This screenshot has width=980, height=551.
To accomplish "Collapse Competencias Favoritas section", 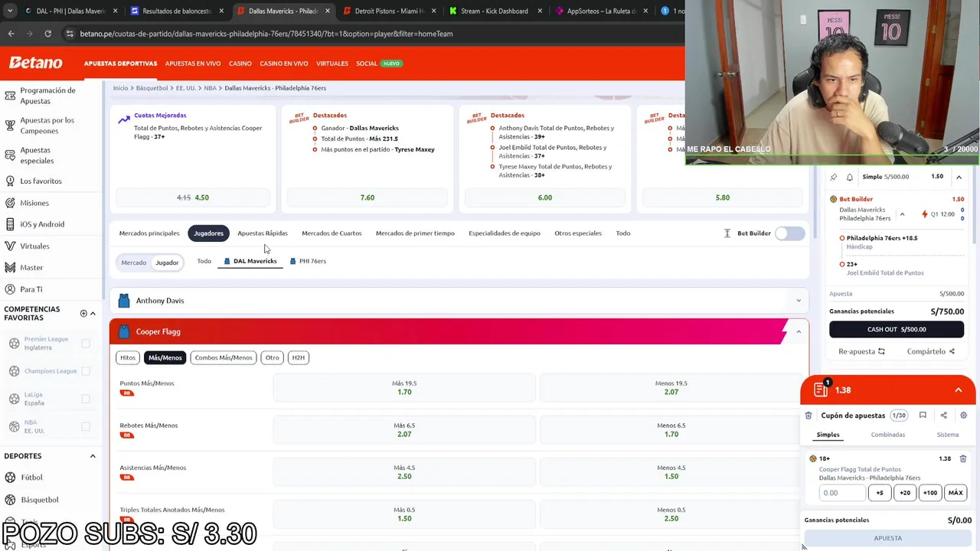I will [x=93, y=313].
